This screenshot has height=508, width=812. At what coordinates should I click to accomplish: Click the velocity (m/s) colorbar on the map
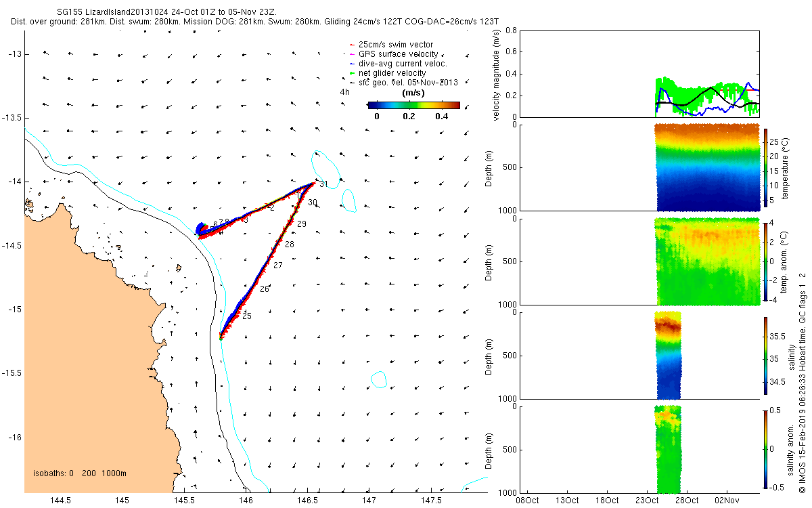413,105
